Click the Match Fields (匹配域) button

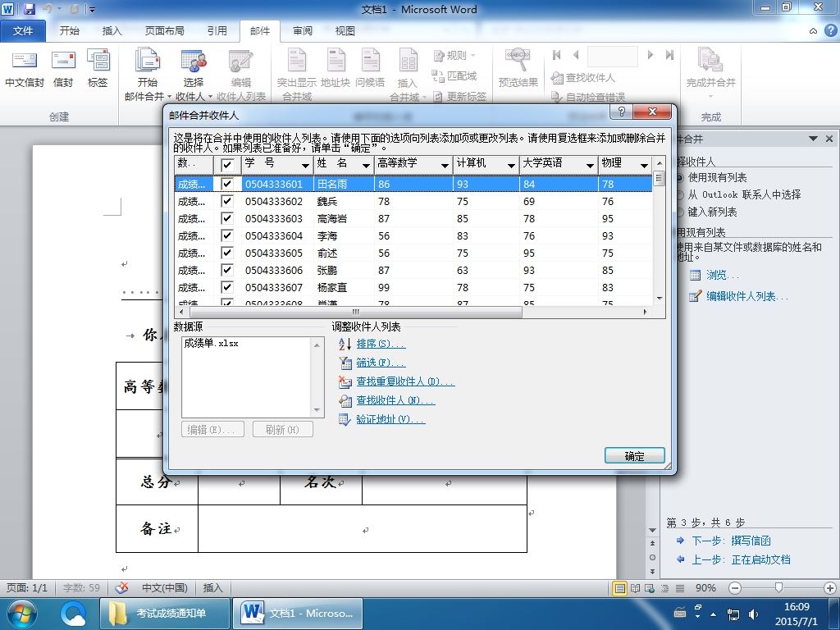(454, 75)
